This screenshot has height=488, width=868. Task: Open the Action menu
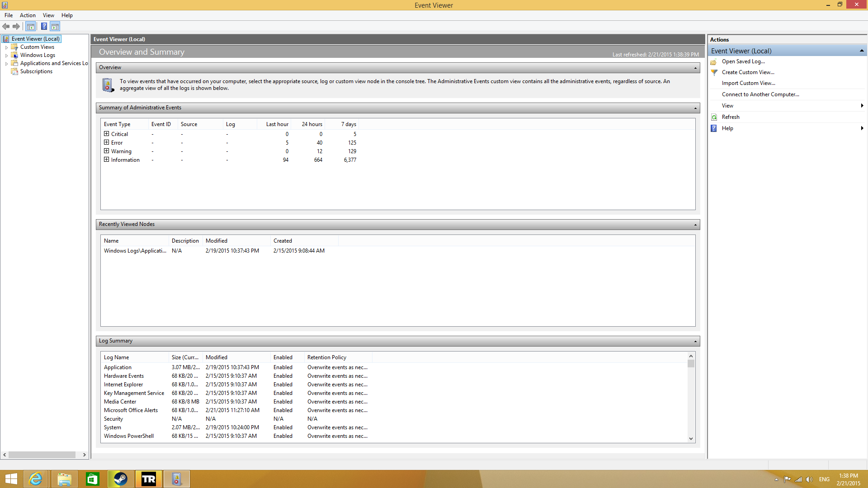click(x=28, y=15)
